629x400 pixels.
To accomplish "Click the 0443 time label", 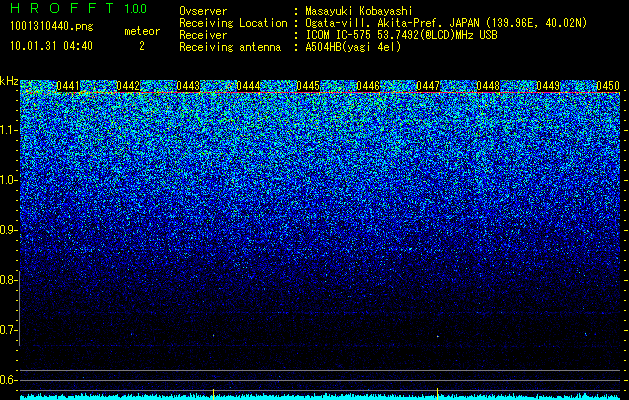I will point(188,86).
